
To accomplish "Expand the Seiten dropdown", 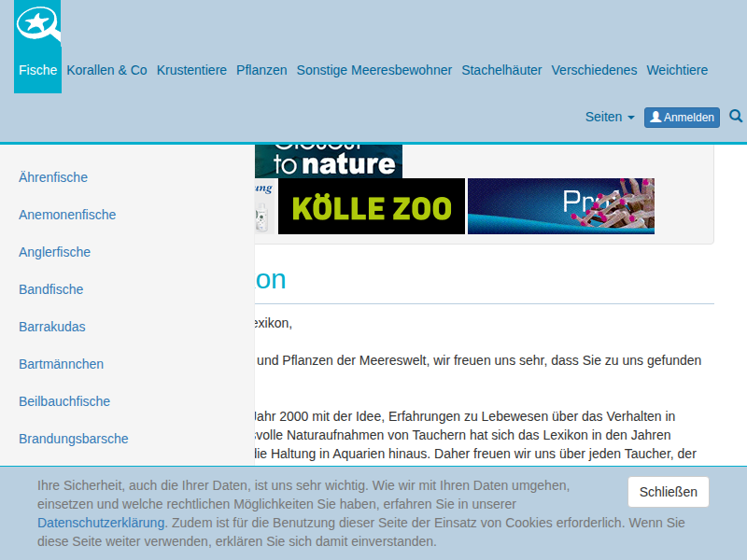I will click(x=609, y=118).
